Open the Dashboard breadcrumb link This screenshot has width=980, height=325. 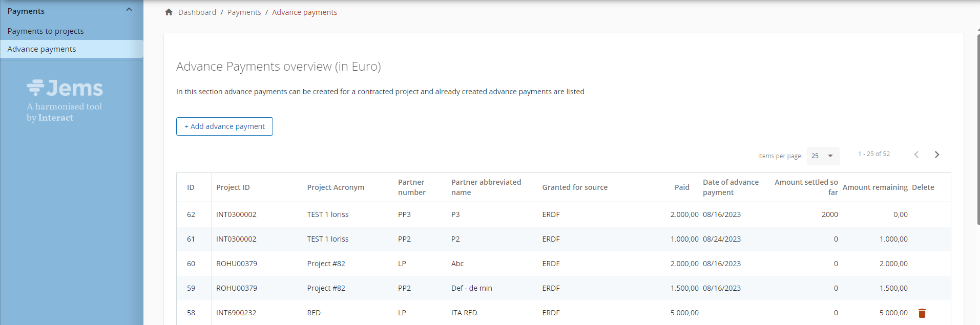(x=197, y=12)
